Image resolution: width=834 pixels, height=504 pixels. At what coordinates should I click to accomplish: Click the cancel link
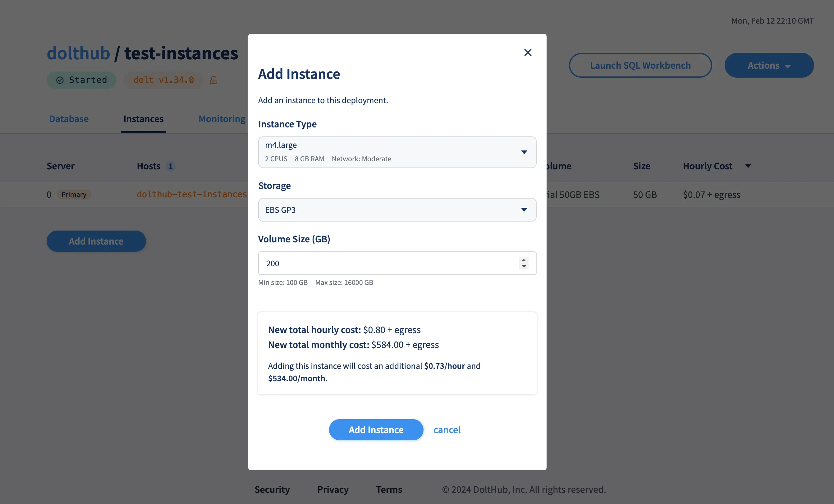tap(447, 429)
